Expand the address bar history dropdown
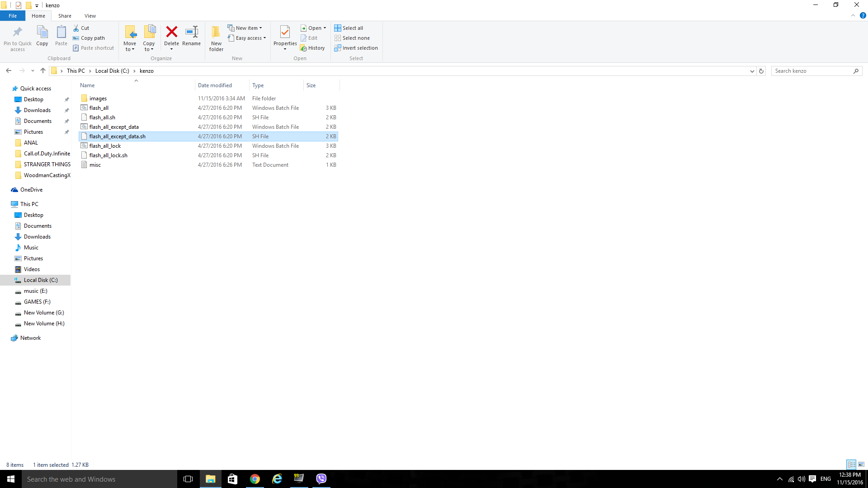Viewport: 868px width, 488px height. click(x=752, y=71)
